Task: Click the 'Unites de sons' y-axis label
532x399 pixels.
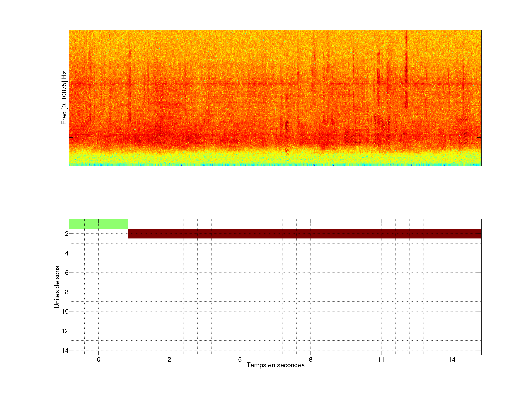Action: click(x=57, y=287)
